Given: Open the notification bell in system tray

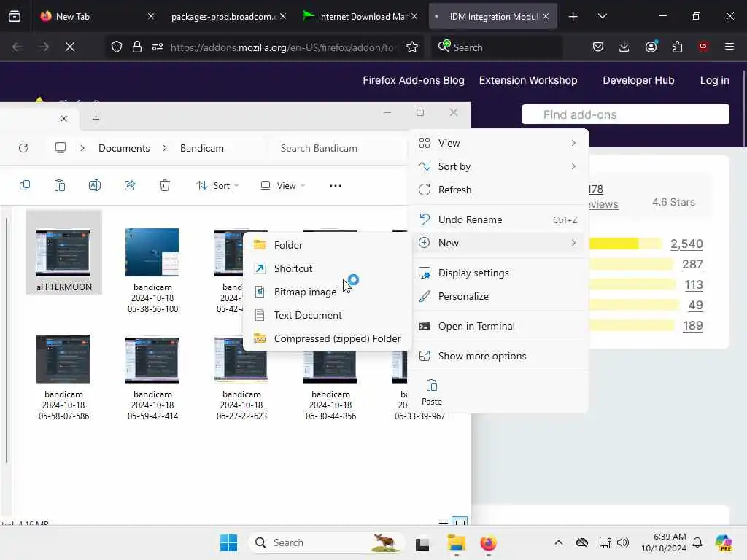Looking at the screenshot, I should tap(697, 542).
